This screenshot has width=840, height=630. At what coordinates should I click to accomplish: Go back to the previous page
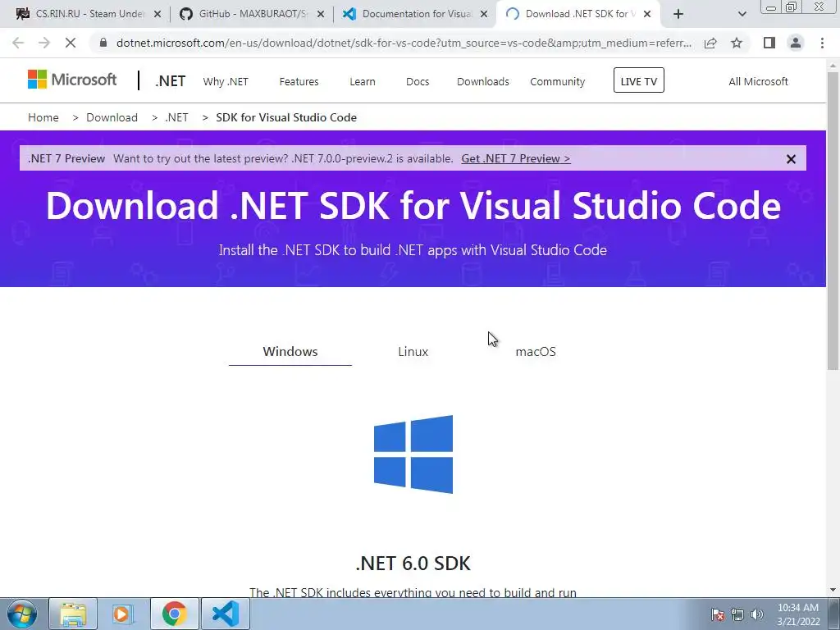[x=18, y=43]
